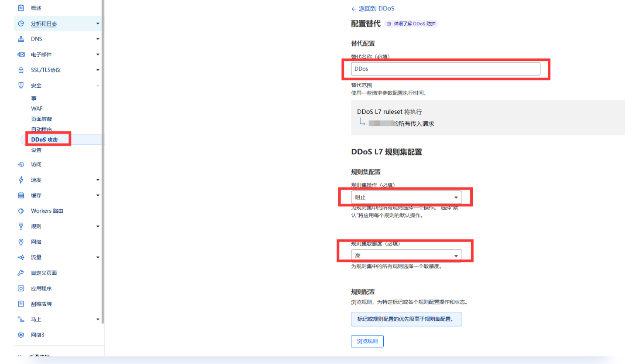This screenshot has height=364, width=643.
Task: Click the DNS network icon in sidebar
Action: 21,39
